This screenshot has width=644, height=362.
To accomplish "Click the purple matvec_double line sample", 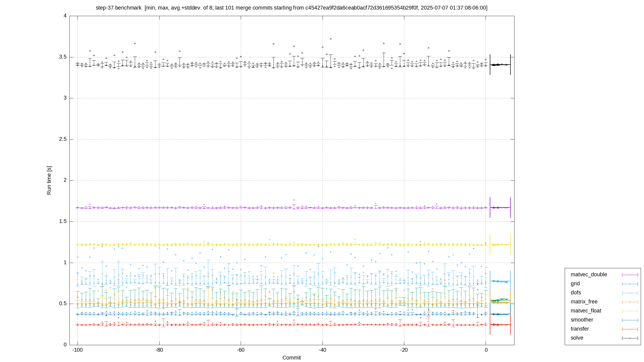I will click(630, 275).
